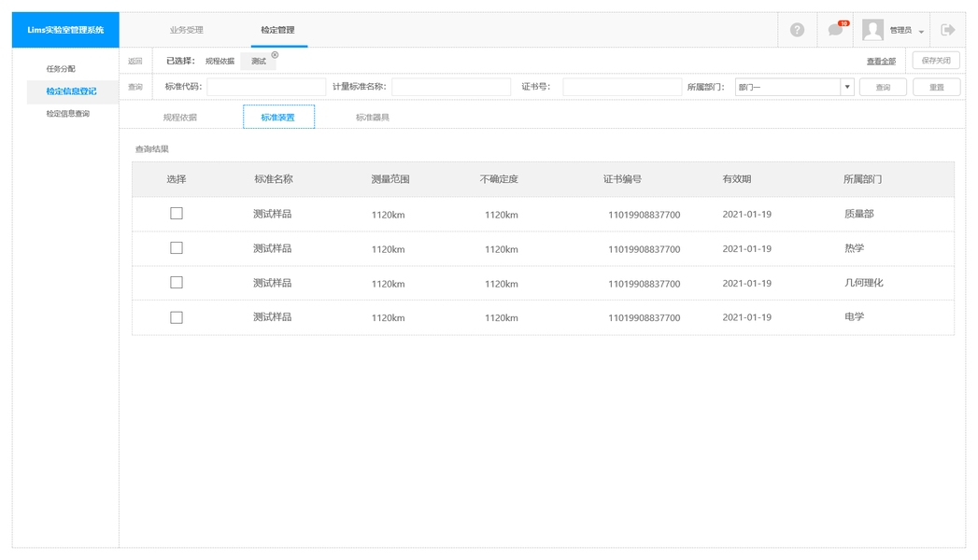Image resolution: width=978 pixels, height=560 pixels.
Task: Click 测试样品 in the 热学 row
Action: click(272, 248)
